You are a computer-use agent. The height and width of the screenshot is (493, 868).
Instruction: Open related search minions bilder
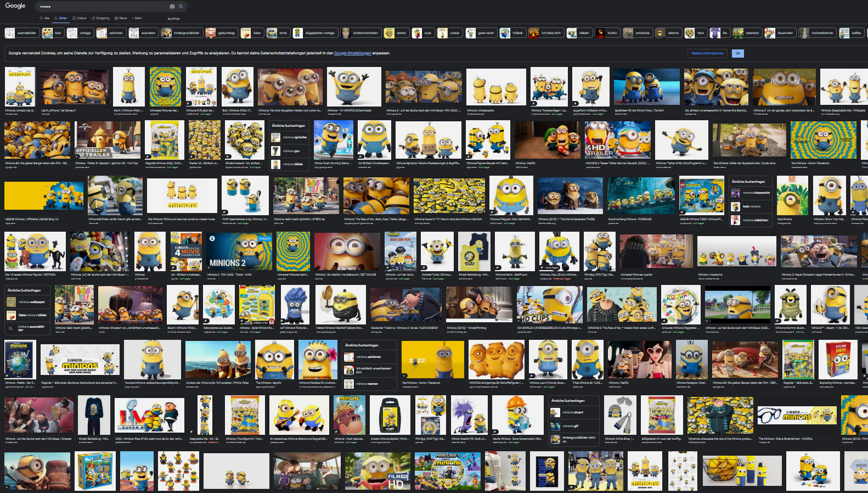pos(289,164)
